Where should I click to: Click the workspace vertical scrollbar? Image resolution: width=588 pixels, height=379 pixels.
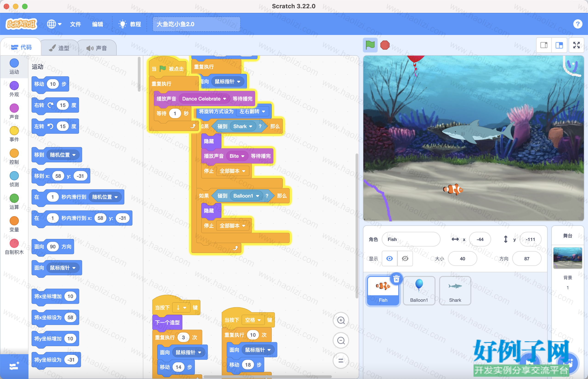tap(357, 226)
